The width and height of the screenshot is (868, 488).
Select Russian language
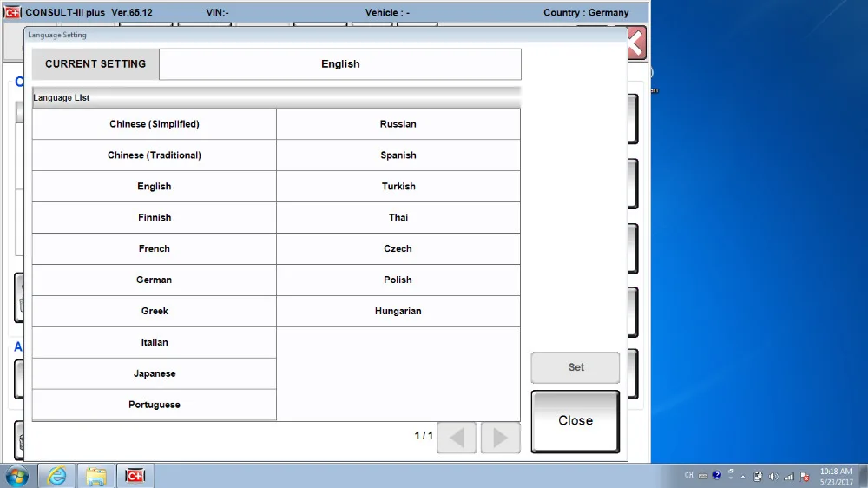tap(398, 124)
